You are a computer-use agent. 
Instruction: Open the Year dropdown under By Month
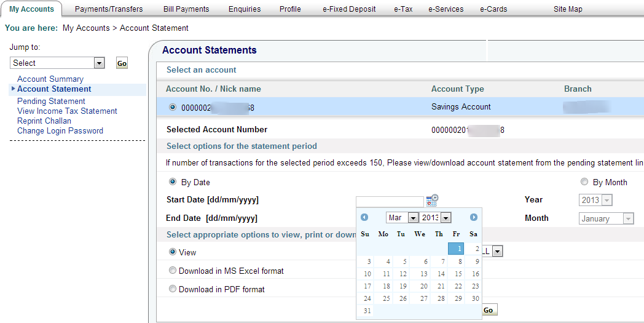coord(596,201)
